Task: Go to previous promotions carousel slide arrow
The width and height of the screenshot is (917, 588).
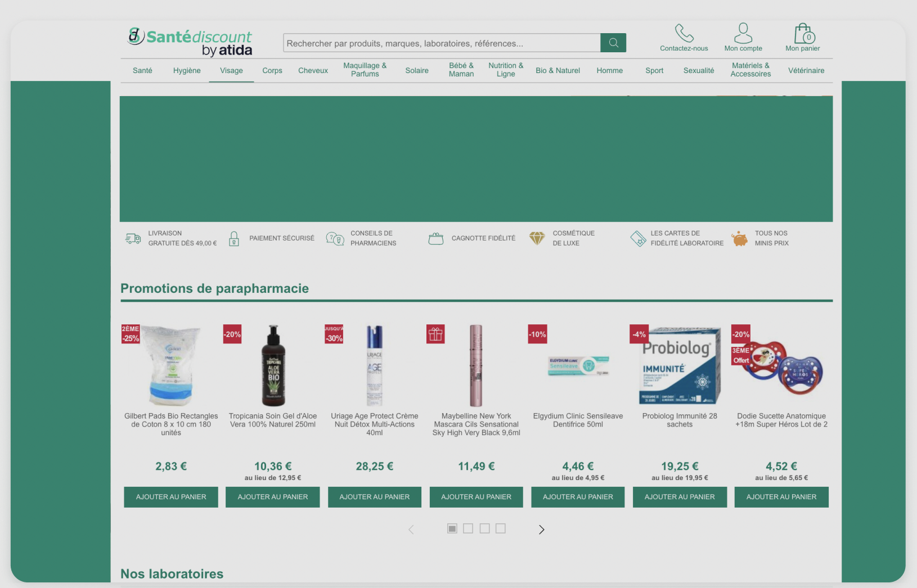Action: point(411,530)
